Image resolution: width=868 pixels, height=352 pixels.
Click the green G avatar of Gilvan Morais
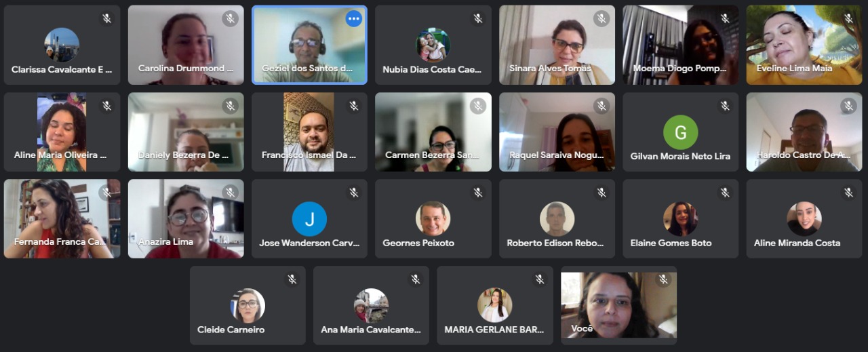(680, 132)
